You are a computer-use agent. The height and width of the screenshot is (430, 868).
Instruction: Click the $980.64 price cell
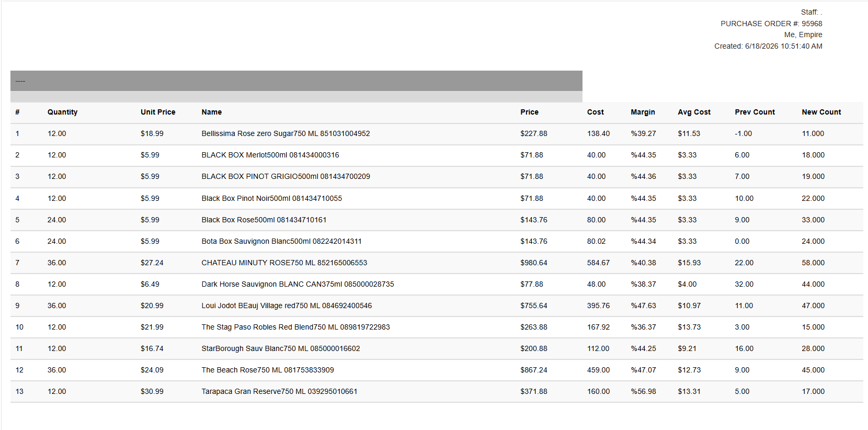pyautogui.click(x=534, y=263)
